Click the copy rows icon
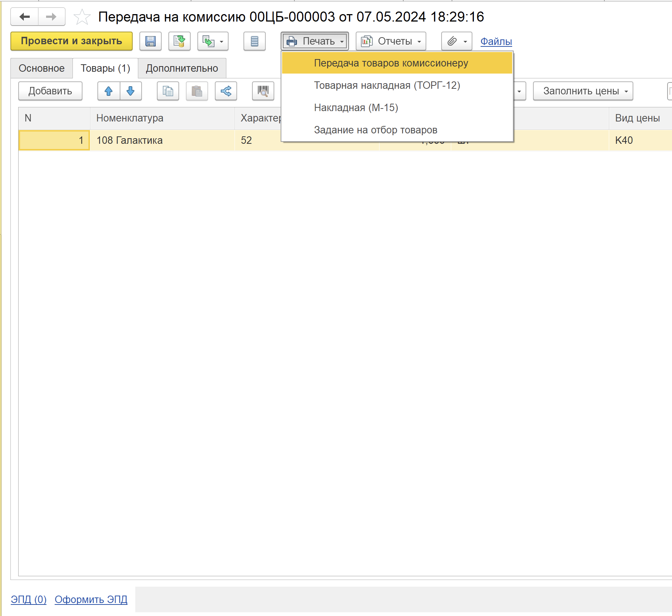The height and width of the screenshot is (616, 672). point(168,91)
